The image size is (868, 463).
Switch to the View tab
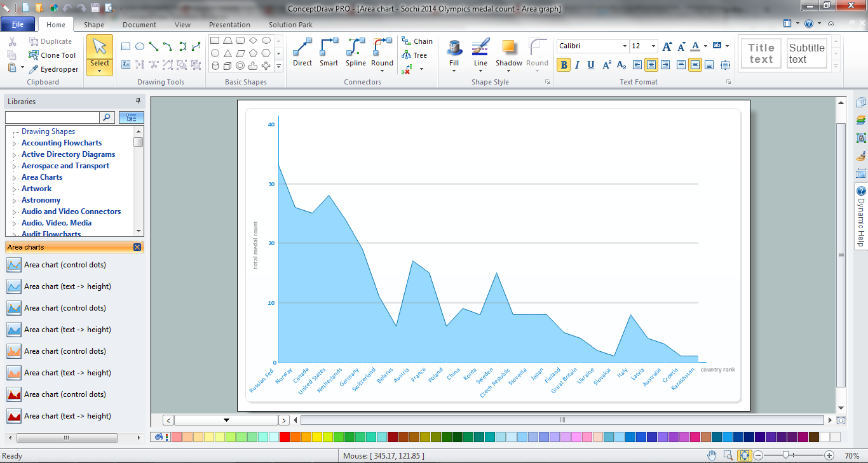[182, 25]
